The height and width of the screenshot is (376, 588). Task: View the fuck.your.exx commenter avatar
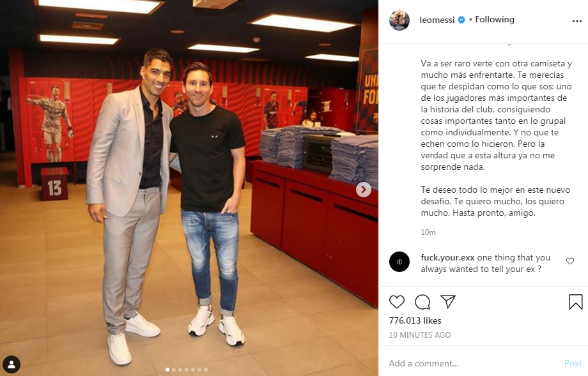click(399, 261)
